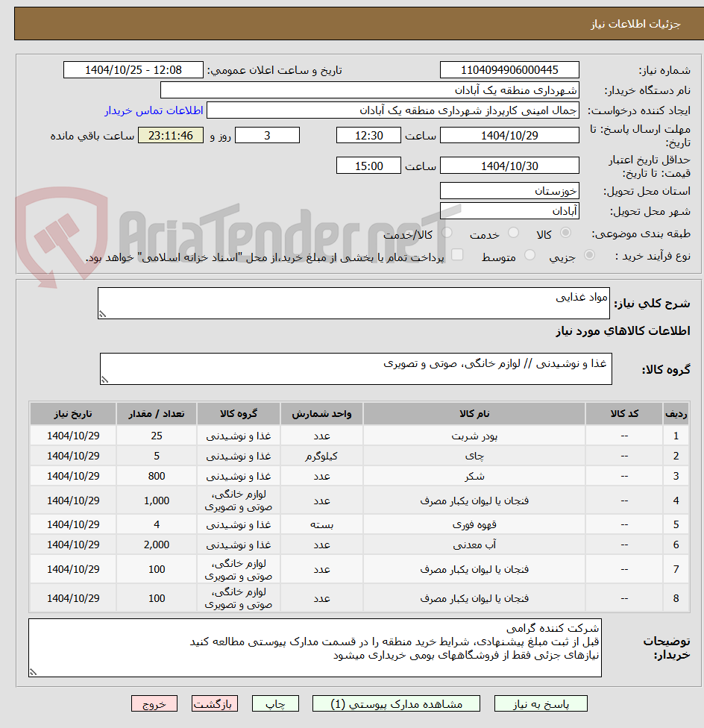The image size is (704, 728).
Task: Click the resize grip of the شرح کلی نیاز textarea
Action: (103, 314)
